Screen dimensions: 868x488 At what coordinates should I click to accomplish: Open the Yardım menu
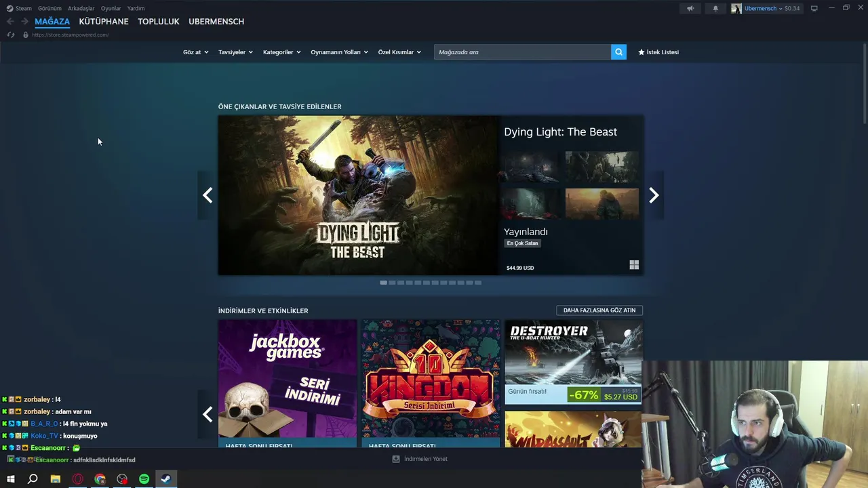point(136,8)
